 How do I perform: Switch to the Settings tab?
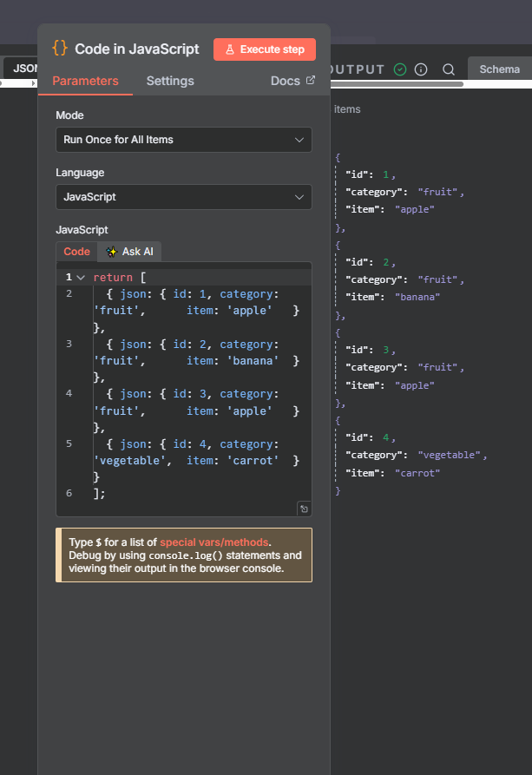pos(170,81)
